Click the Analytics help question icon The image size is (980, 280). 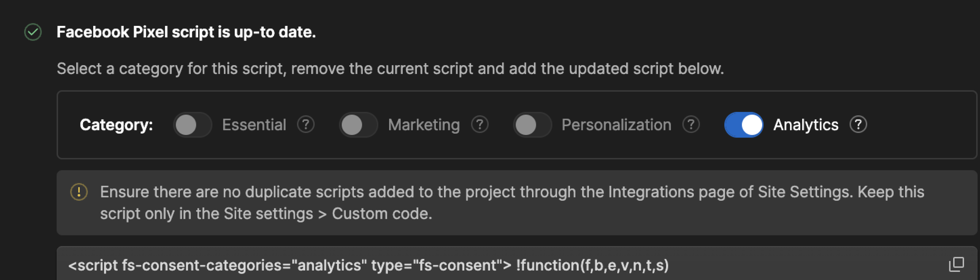pos(858,124)
